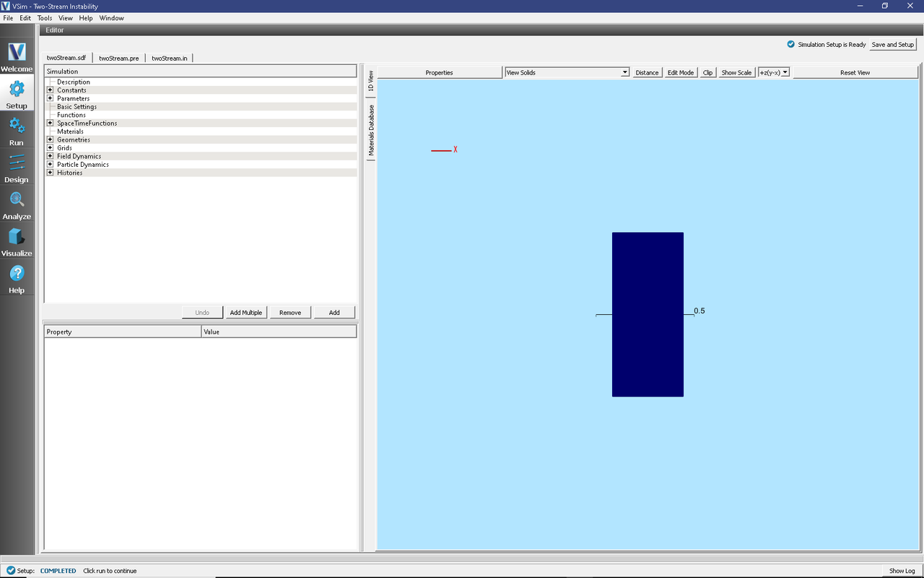Image resolution: width=924 pixels, height=578 pixels.
Task: Open the +z(y-x) orientation dropdown
Action: [x=785, y=72]
